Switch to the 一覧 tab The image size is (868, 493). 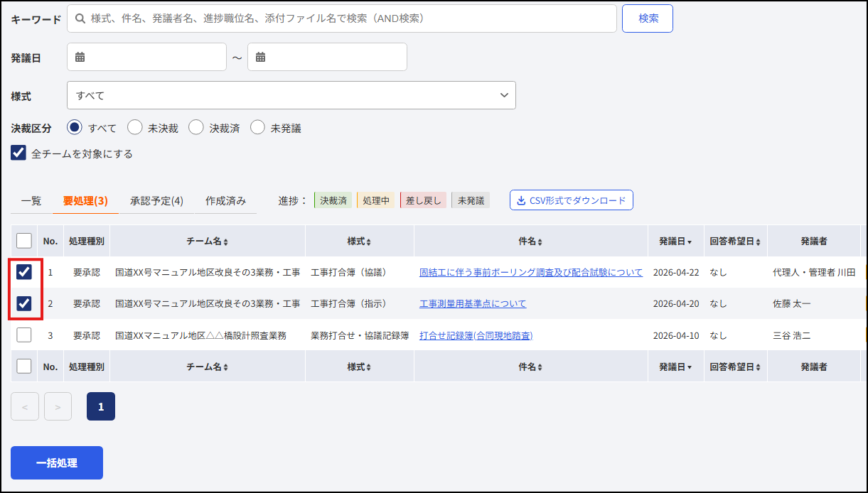click(x=31, y=201)
